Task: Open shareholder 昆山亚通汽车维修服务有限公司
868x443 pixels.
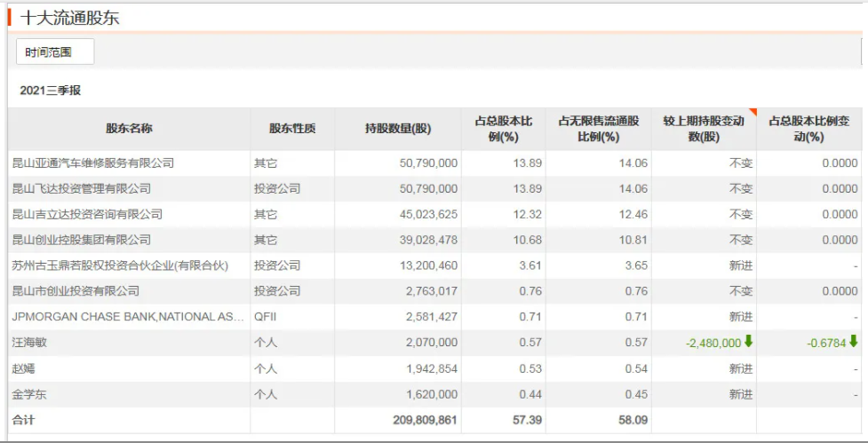Action: [92, 163]
